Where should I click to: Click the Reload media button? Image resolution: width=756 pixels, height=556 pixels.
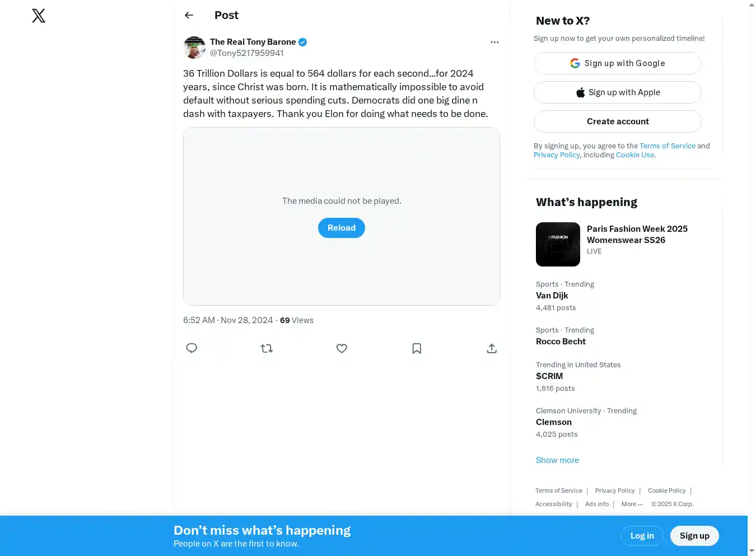tap(342, 228)
